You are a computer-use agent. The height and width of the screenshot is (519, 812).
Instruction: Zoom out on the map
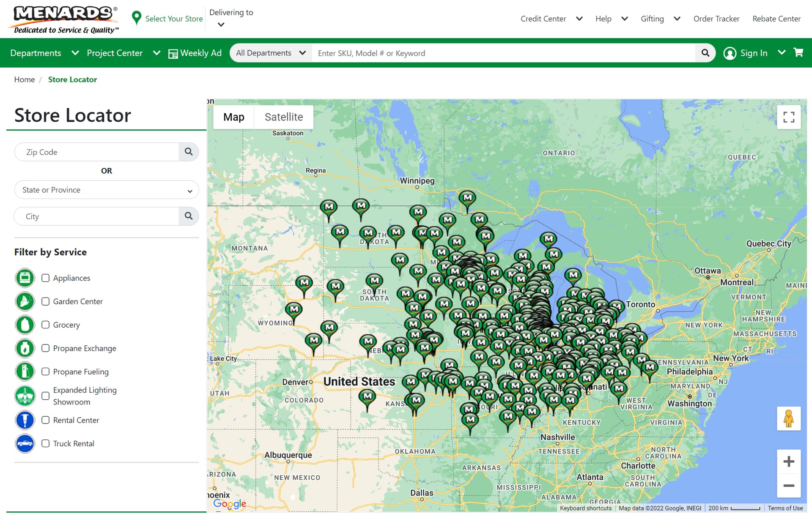coord(789,486)
